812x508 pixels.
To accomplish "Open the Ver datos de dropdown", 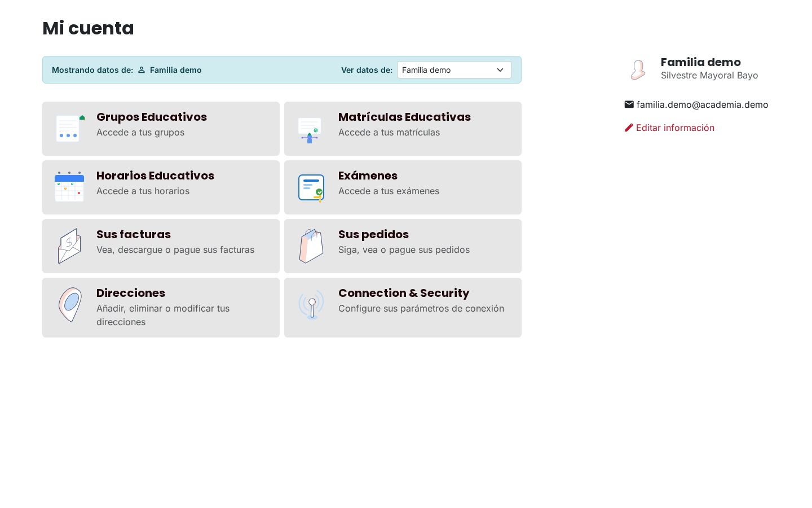I will (454, 70).
